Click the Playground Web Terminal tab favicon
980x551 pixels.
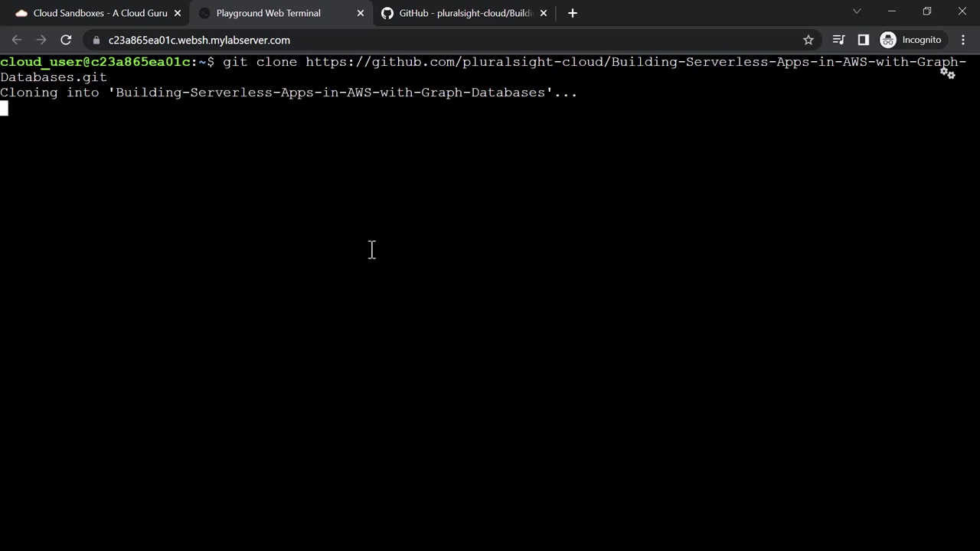[x=204, y=13]
